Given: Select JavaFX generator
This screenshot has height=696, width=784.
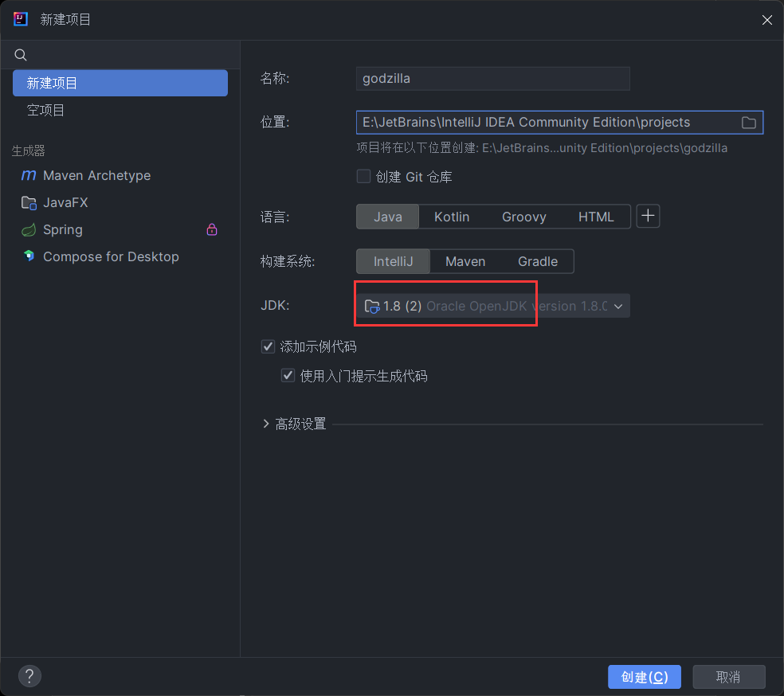Looking at the screenshot, I should 120,203.
